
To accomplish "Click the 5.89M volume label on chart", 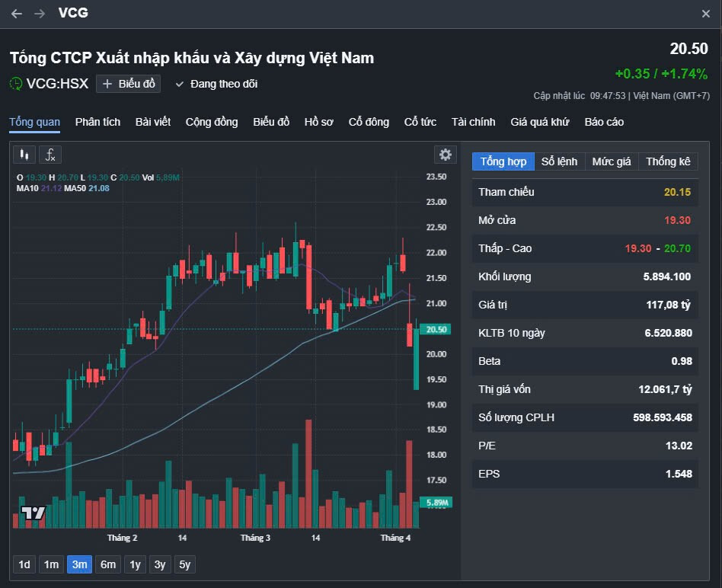I will [437, 503].
